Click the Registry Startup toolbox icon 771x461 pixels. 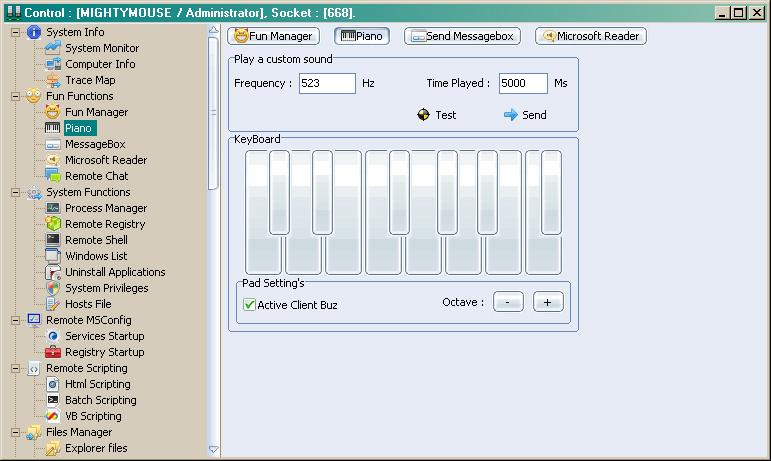[x=53, y=352]
